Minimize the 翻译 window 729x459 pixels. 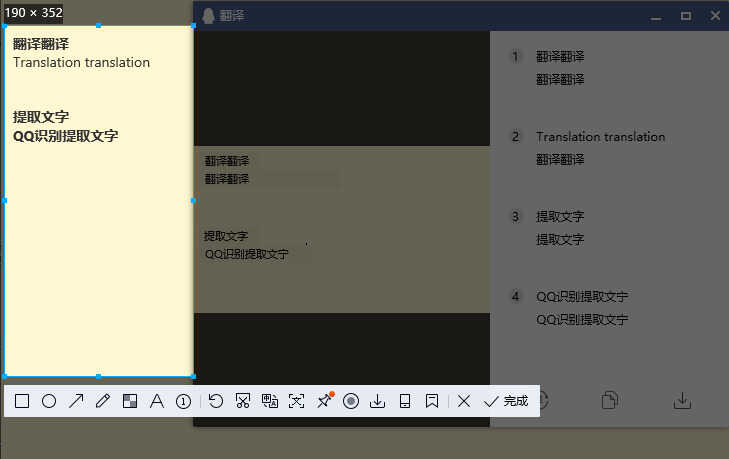[x=656, y=19]
